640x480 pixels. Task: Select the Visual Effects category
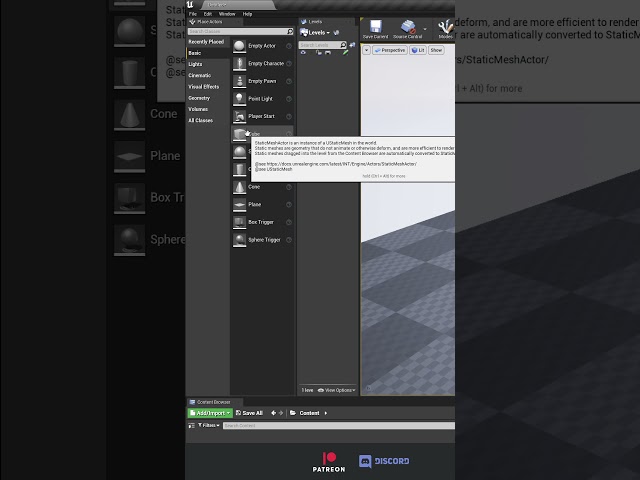click(204, 87)
